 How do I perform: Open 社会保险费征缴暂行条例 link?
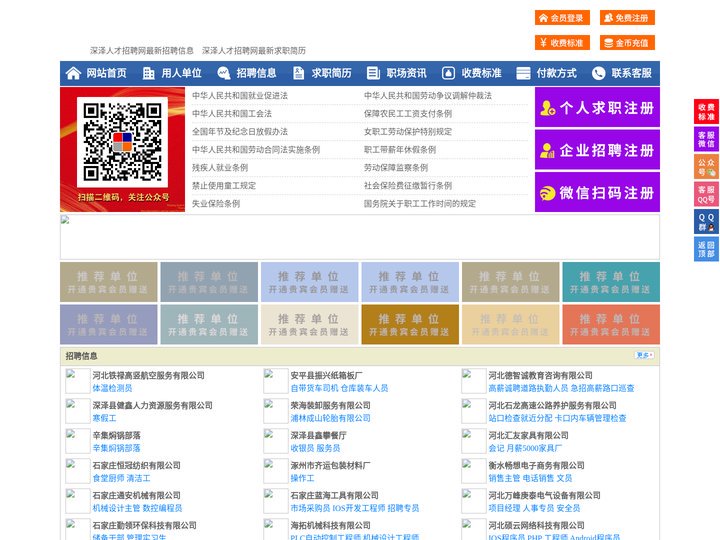(408, 186)
